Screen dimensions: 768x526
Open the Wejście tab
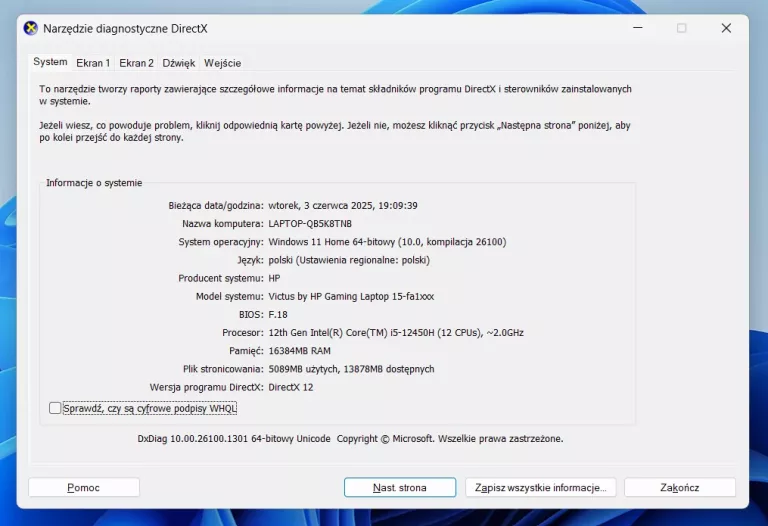point(222,63)
